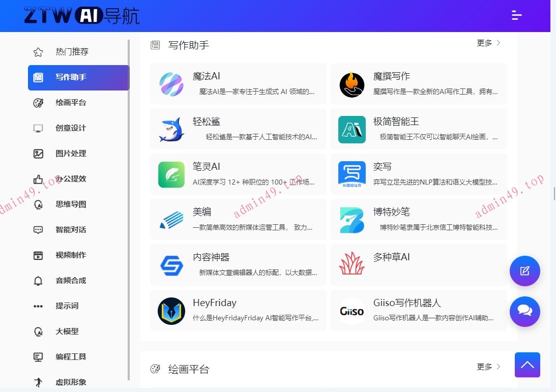556x392 pixels.
Task: Click the 编程工具 monitor icon in sidebar
Action: pyautogui.click(x=38, y=357)
